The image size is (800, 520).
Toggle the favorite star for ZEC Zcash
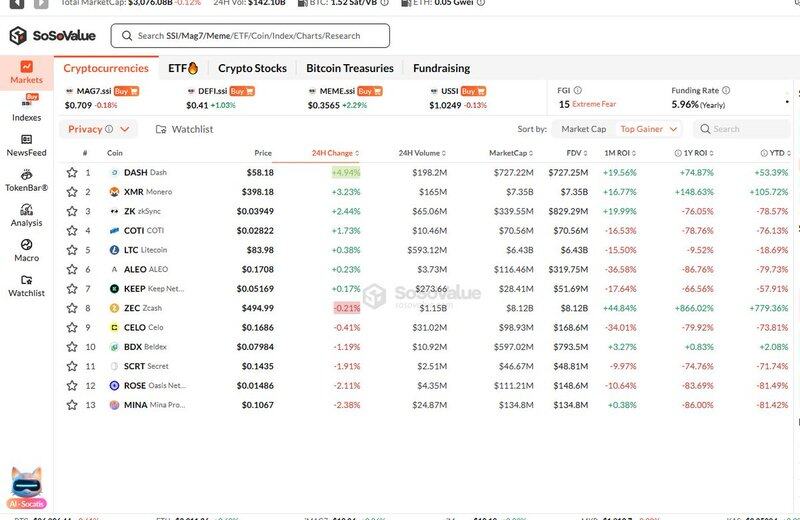tap(72, 308)
